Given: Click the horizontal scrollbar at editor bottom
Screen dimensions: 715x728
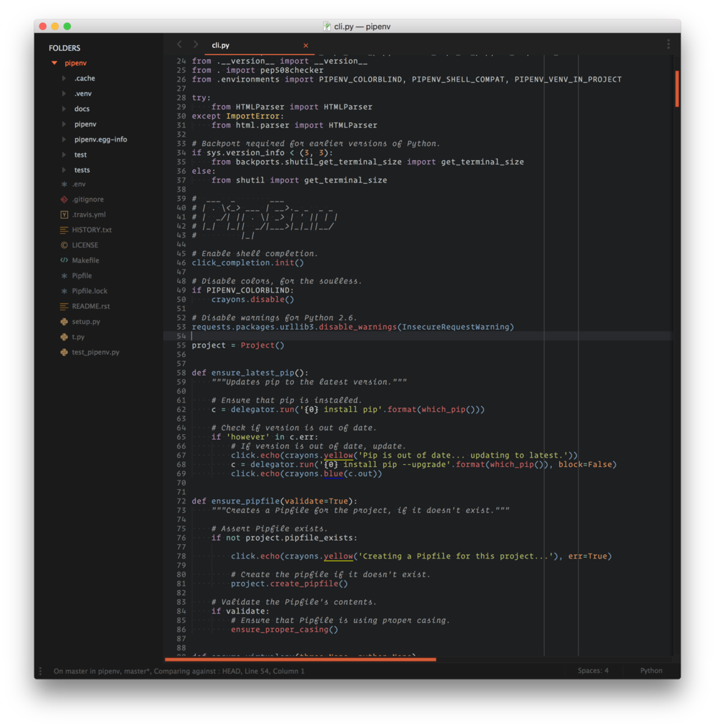Looking at the screenshot, I should (300, 659).
